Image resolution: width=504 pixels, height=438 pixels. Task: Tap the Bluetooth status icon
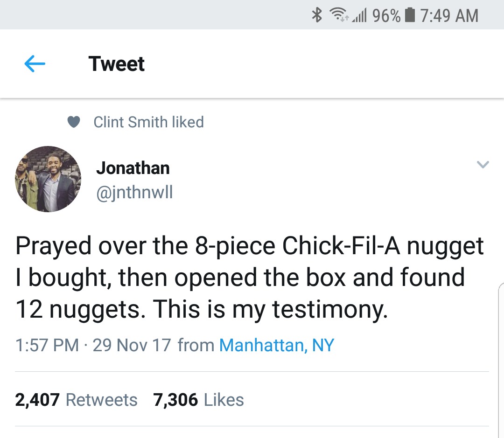pyautogui.click(x=317, y=15)
